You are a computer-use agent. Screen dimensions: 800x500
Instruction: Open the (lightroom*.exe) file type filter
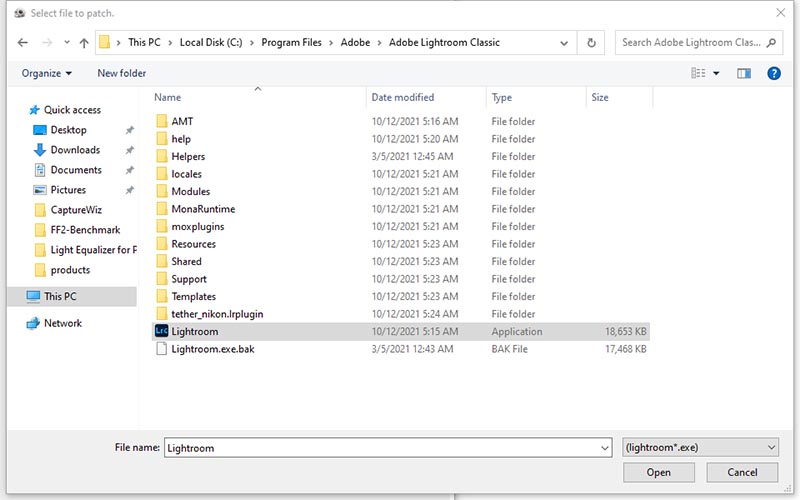701,447
